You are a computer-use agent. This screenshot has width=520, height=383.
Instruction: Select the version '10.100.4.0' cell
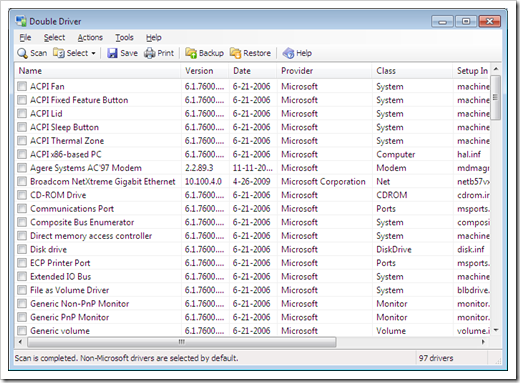203,181
